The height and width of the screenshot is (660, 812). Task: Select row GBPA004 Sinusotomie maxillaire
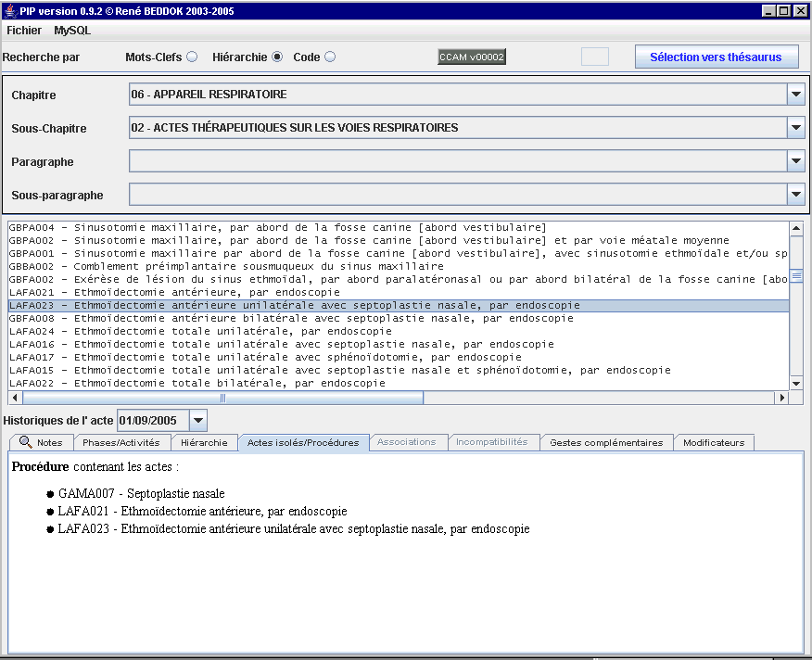(x=399, y=227)
